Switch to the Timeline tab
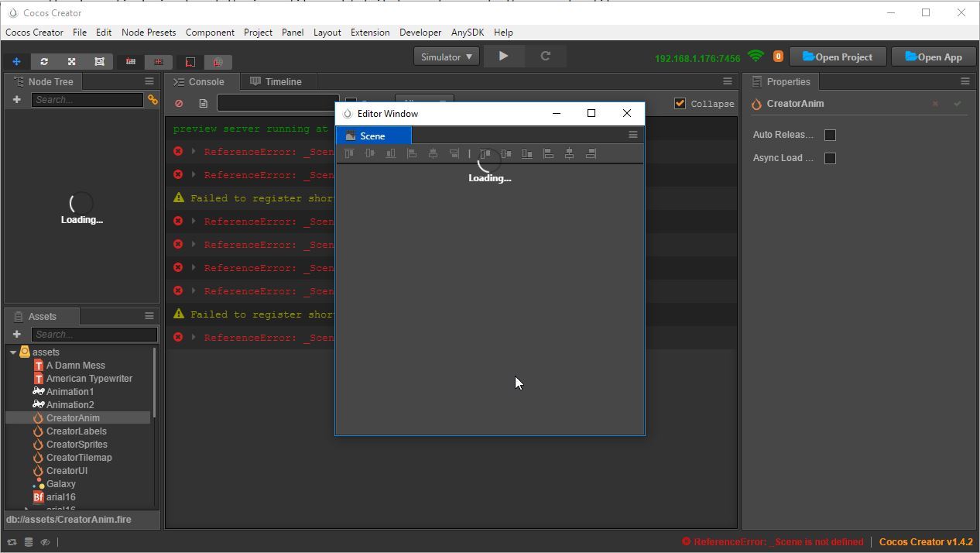Image resolution: width=980 pixels, height=553 pixels. click(276, 81)
